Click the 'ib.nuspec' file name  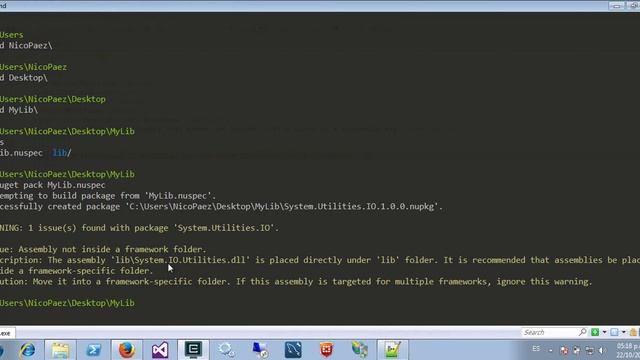click(21, 153)
